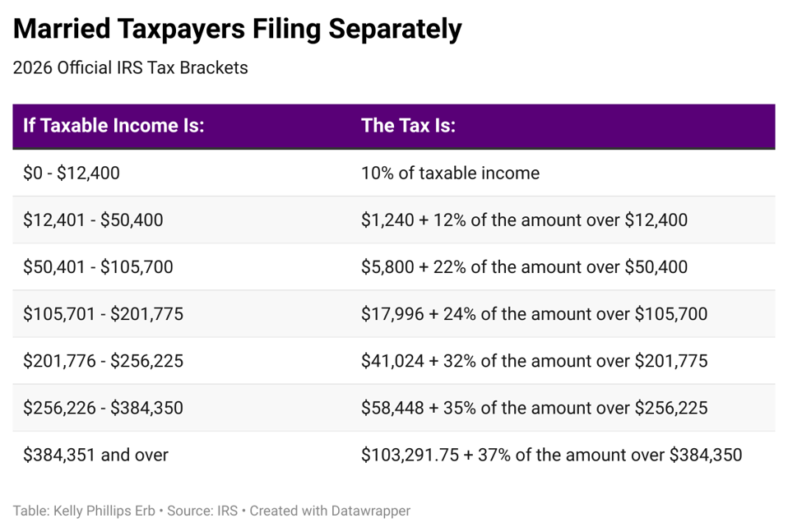The image size is (788, 532).
Task: Select the 'If Taxable Income Is:' column header
Action: point(114,126)
